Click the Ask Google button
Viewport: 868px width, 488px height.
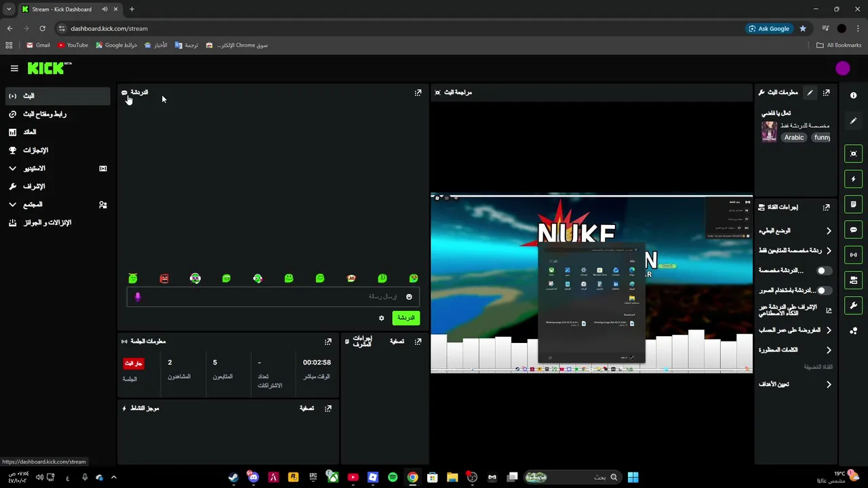pos(769,28)
